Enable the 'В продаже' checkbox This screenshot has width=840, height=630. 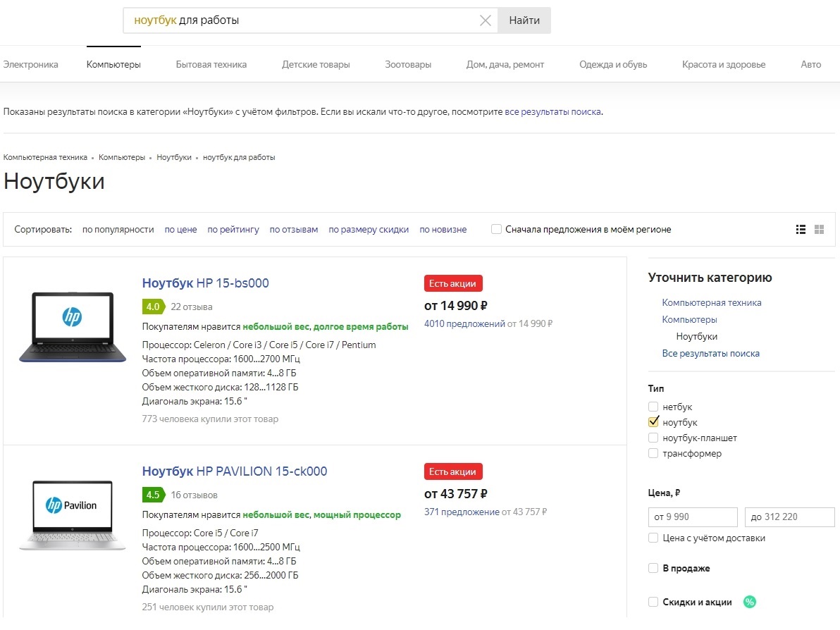653,568
